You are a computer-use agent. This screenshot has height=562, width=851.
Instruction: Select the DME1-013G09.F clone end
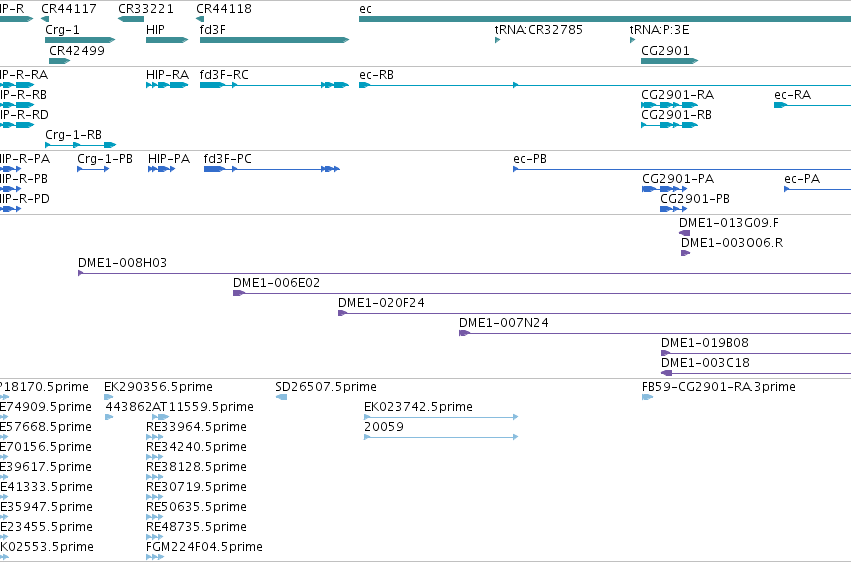coord(684,233)
